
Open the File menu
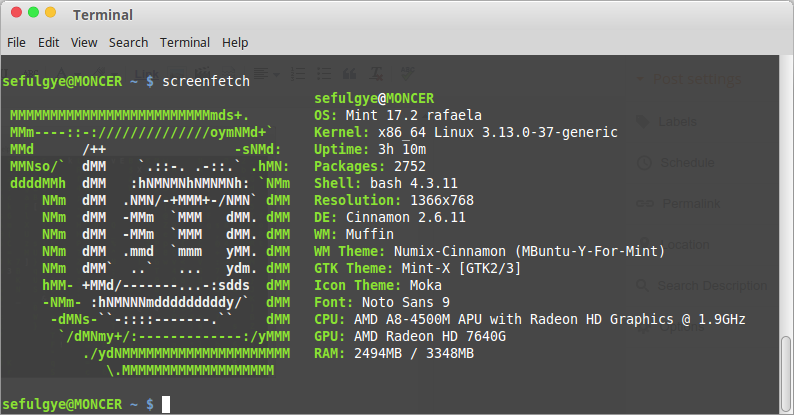[16, 43]
